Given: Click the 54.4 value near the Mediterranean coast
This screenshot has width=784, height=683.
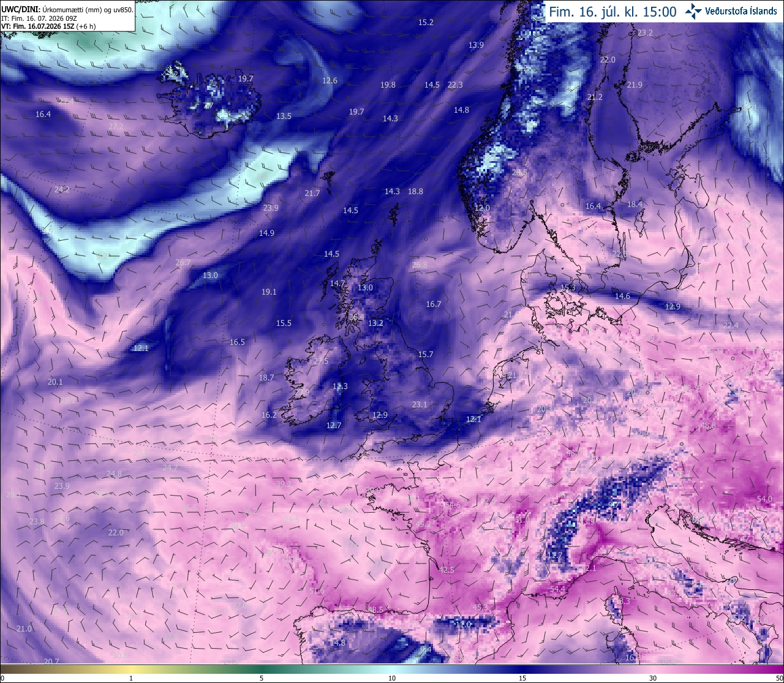Looking at the screenshot, I should [x=557, y=589].
